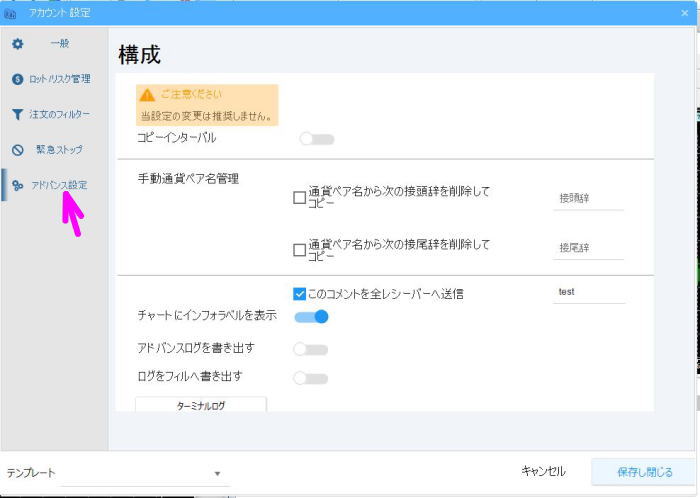Viewport: 700px width, 498px height.
Task: Check the 接頭辞を削除してコピー checkbox
Action: (300, 198)
